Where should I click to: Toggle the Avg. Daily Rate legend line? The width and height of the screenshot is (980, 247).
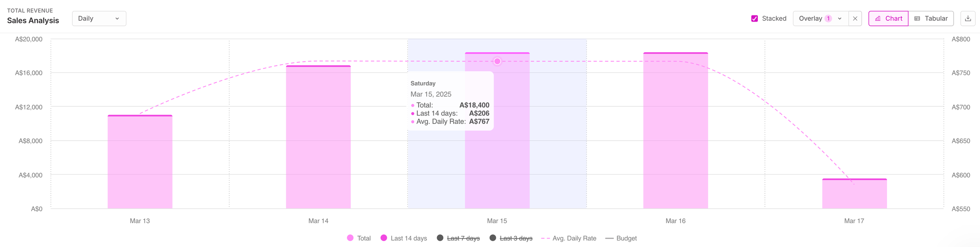(545, 238)
